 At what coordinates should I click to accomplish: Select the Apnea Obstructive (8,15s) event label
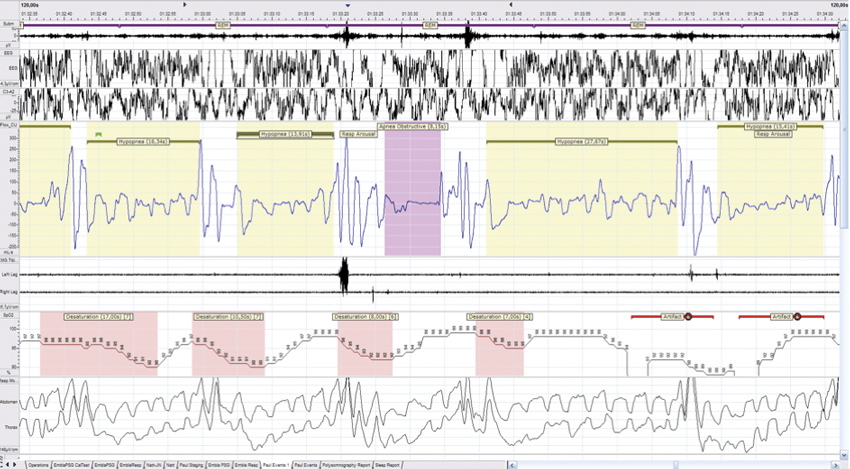pyautogui.click(x=413, y=127)
